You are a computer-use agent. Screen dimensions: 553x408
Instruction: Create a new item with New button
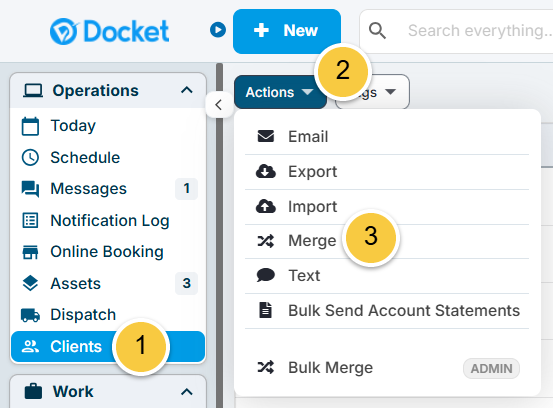[287, 31]
